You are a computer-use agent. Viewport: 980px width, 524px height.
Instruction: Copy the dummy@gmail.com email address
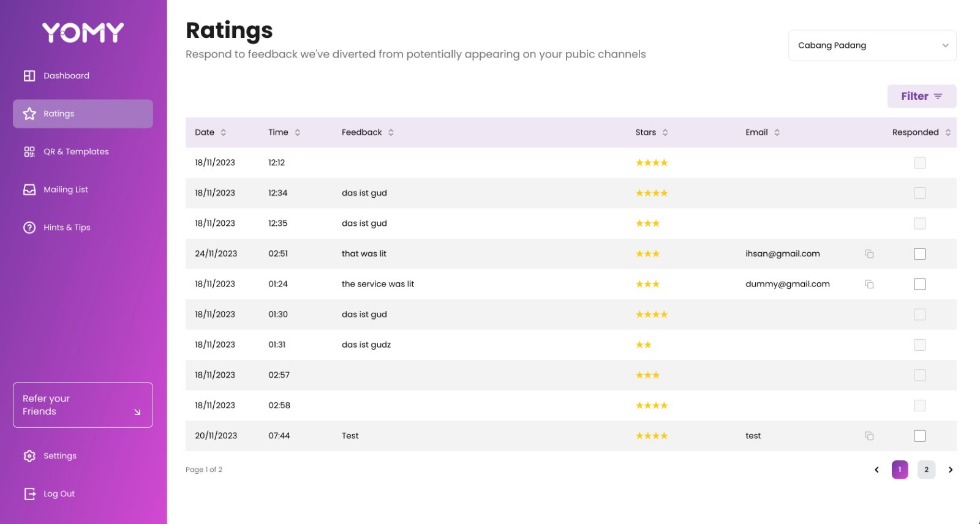pos(869,284)
